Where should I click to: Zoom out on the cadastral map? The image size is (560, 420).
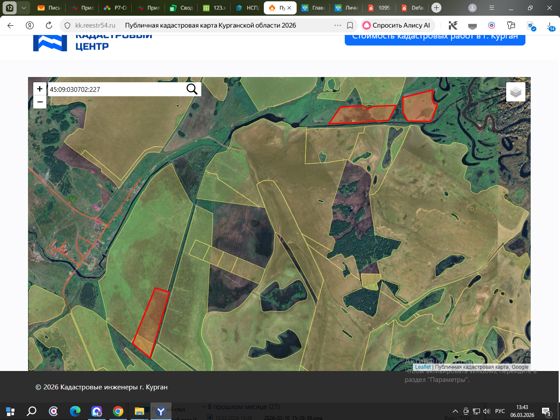pos(40,102)
